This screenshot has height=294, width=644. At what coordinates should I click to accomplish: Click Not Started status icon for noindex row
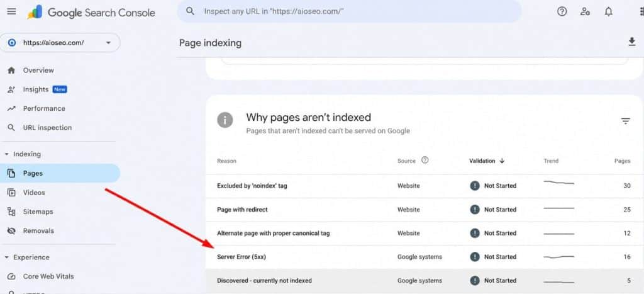tap(475, 186)
